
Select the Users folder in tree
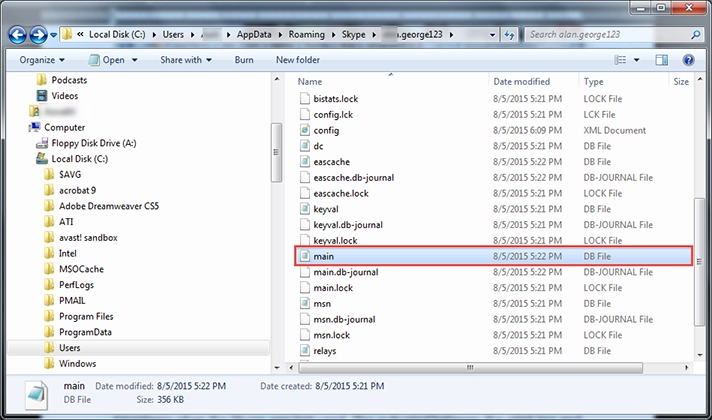coord(138,348)
